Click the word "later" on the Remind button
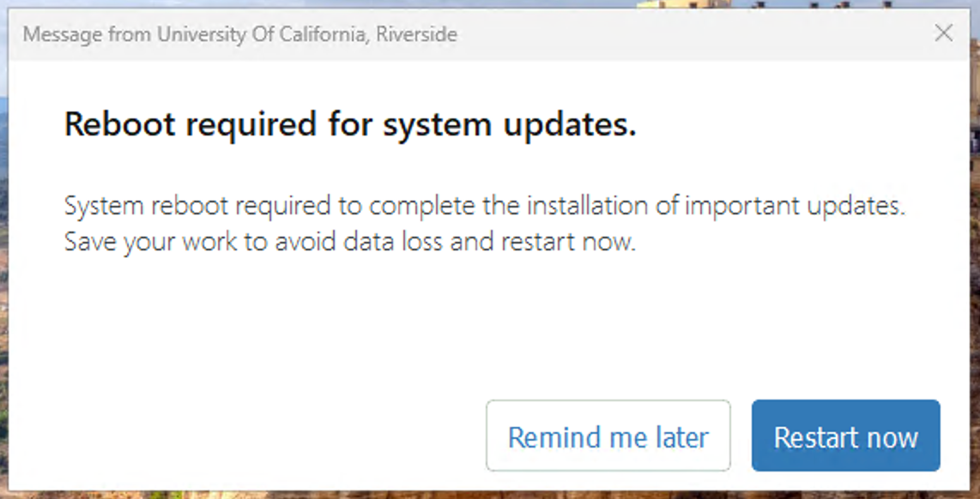Image resolution: width=980 pixels, height=499 pixels. [x=681, y=437]
